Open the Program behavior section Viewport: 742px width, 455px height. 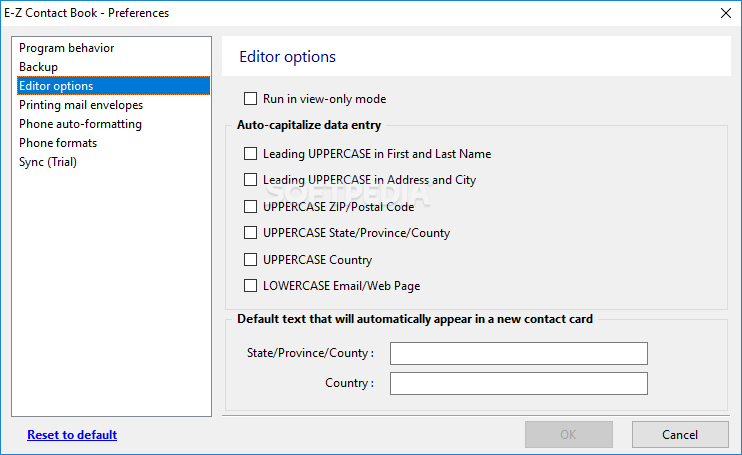[x=113, y=48]
